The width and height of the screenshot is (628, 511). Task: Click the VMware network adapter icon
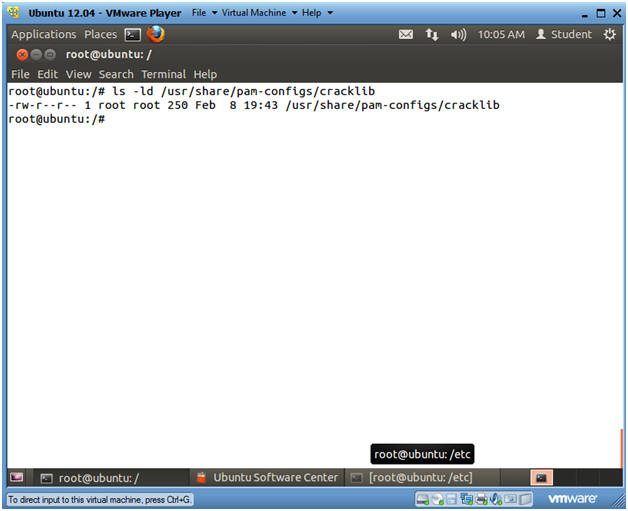467,499
